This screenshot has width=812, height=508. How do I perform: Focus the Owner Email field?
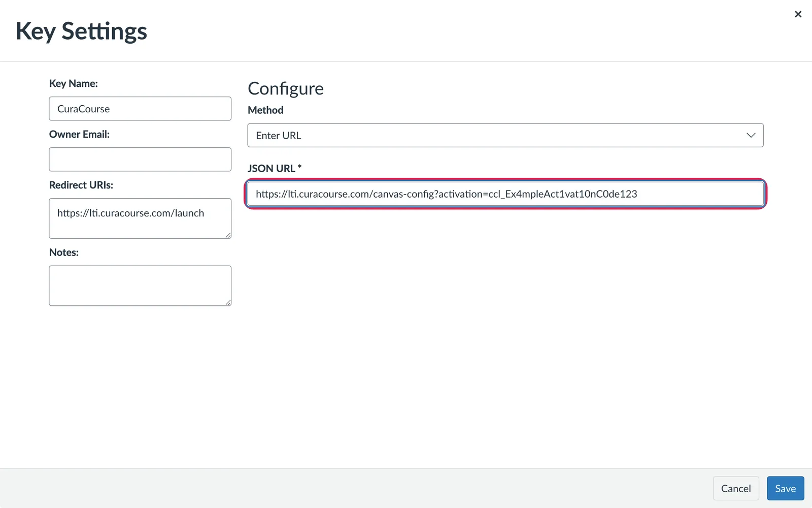tap(140, 160)
